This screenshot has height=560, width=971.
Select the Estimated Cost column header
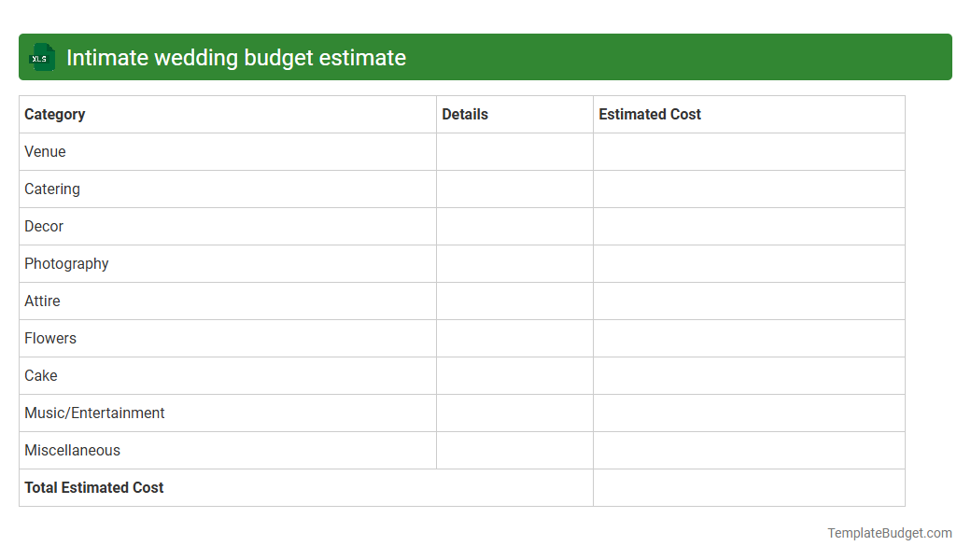pos(650,114)
